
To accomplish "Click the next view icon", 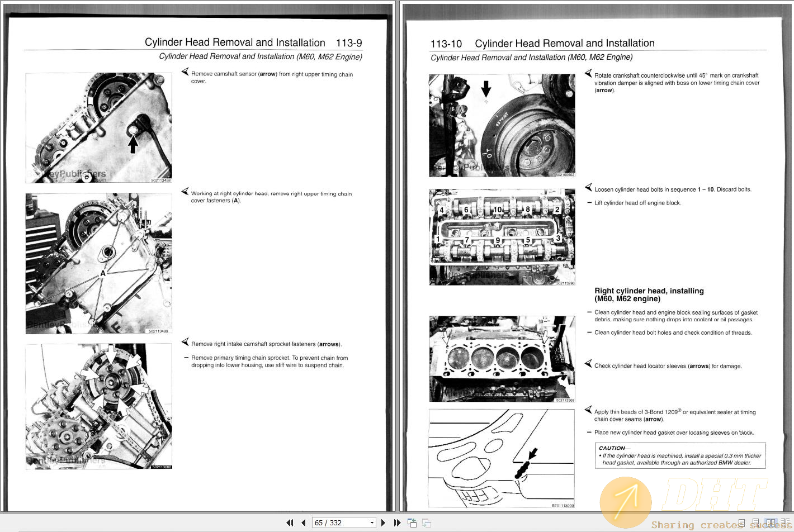I will 427,523.
